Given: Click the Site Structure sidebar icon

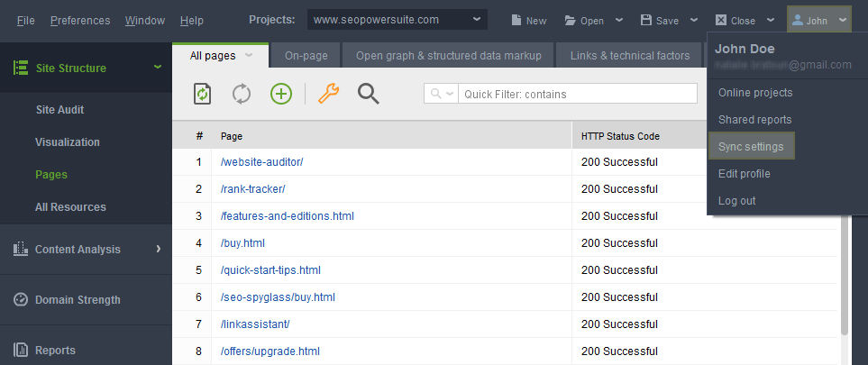Looking at the screenshot, I should (21, 68).
